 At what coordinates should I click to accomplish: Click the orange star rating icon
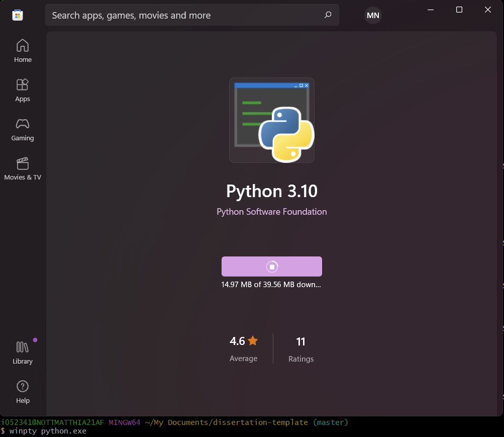(x=253, y=341)
